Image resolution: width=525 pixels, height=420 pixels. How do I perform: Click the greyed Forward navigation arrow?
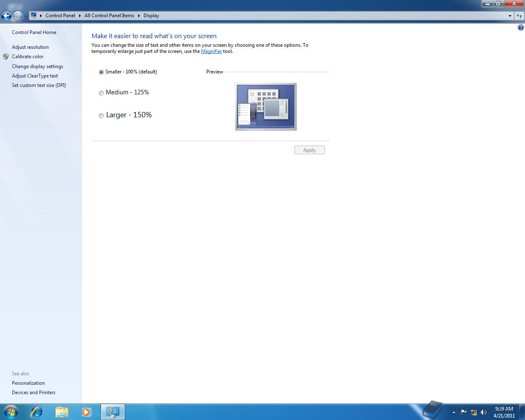18,16
